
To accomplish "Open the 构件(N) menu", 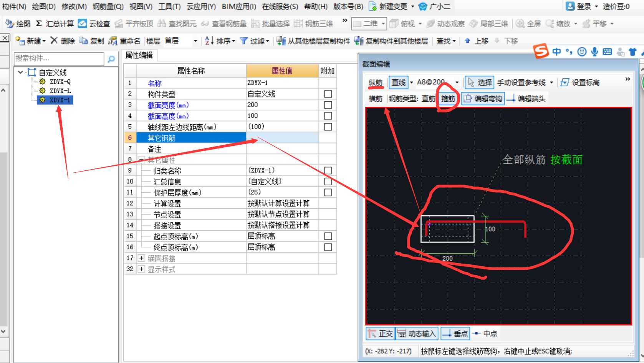I will 14,7.
